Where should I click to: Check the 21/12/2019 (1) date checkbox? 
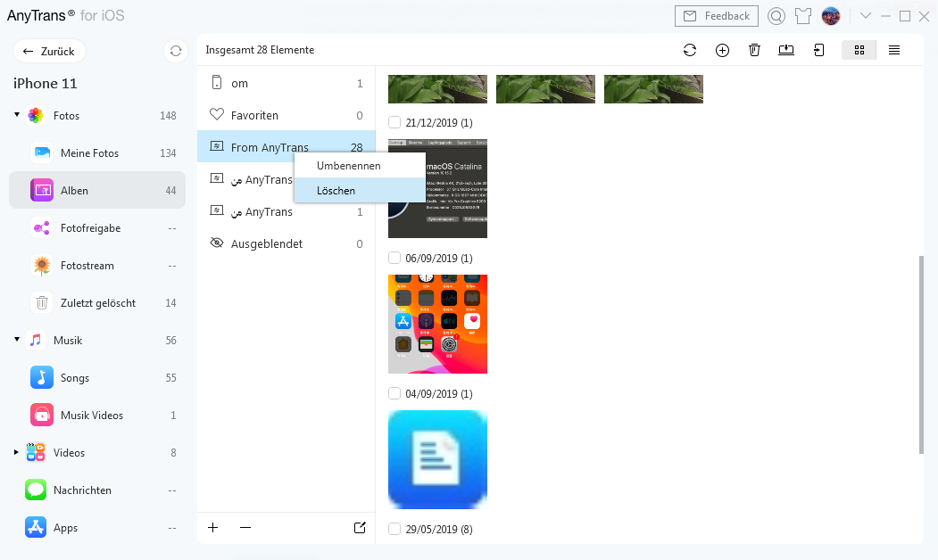(394, 122)
